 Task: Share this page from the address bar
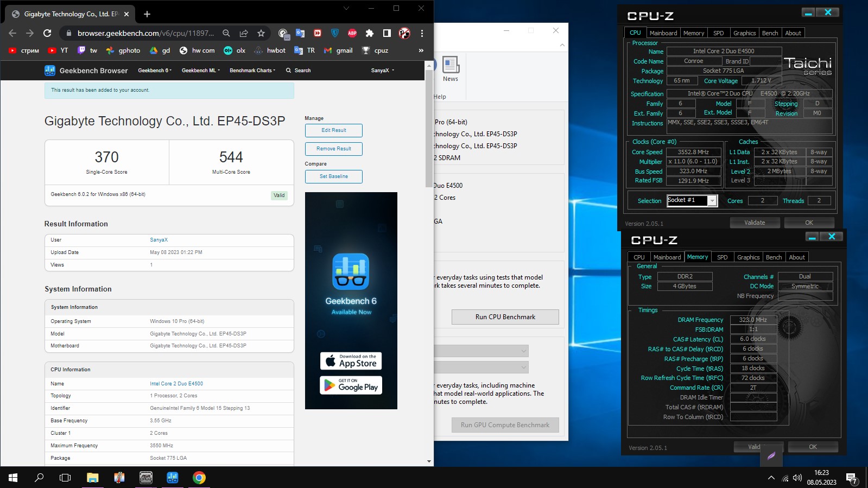(x=244, y=33)
